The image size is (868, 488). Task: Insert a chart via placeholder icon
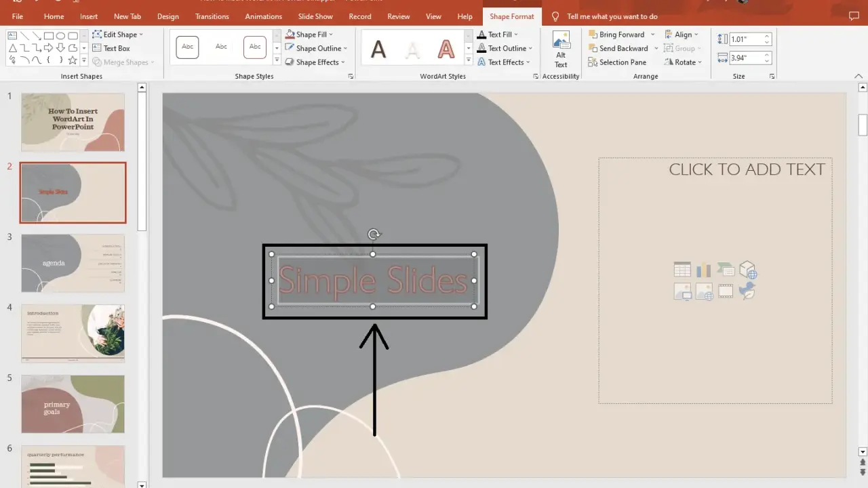704,270
